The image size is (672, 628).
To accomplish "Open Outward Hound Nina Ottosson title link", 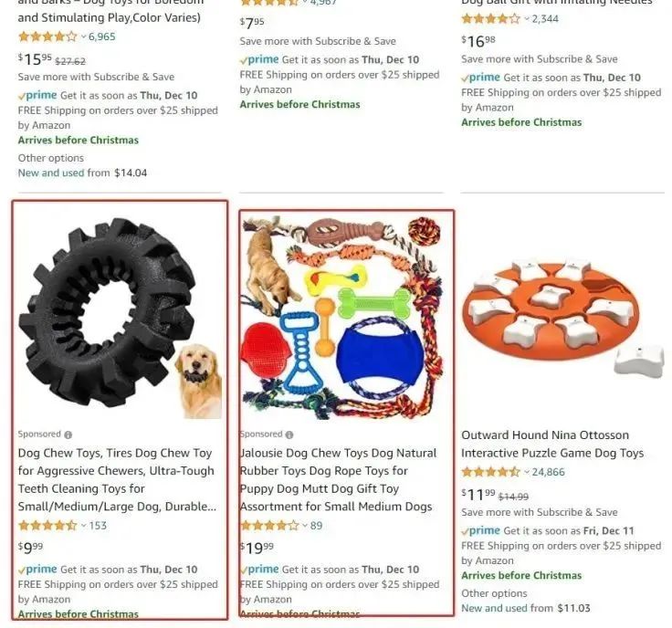I will pyautogui.click(x=552, y=445).
